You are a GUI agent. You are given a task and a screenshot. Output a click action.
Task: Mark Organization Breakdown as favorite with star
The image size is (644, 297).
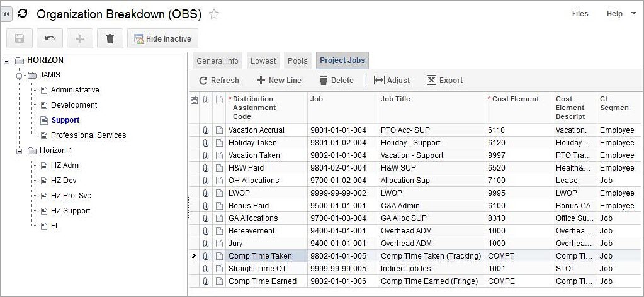(214, 14)
